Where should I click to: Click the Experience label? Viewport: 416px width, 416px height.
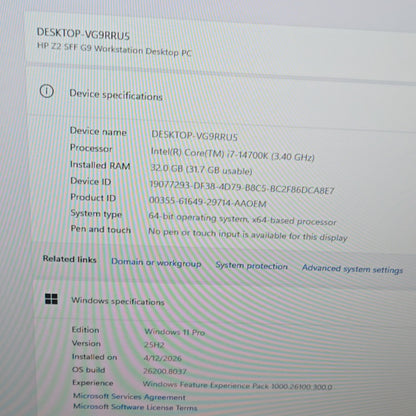[93, 383]
